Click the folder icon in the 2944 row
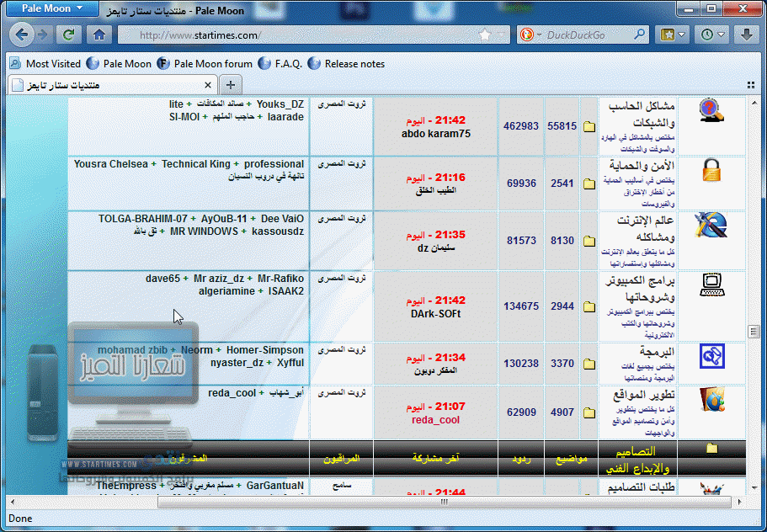767x532 pixels. coord(589,306)
